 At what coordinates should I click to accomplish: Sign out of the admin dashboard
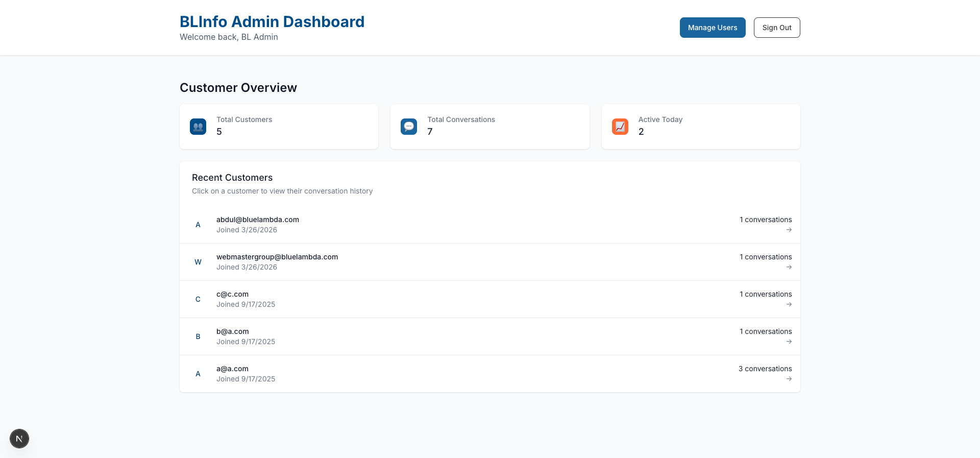coord(776,28)
